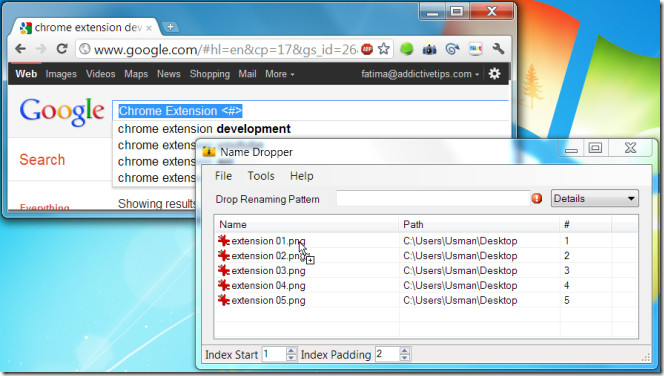Open a new Chrome tab
Image resolution: width=664 pixels, height=376 pixels.
[x=170, y=27]
